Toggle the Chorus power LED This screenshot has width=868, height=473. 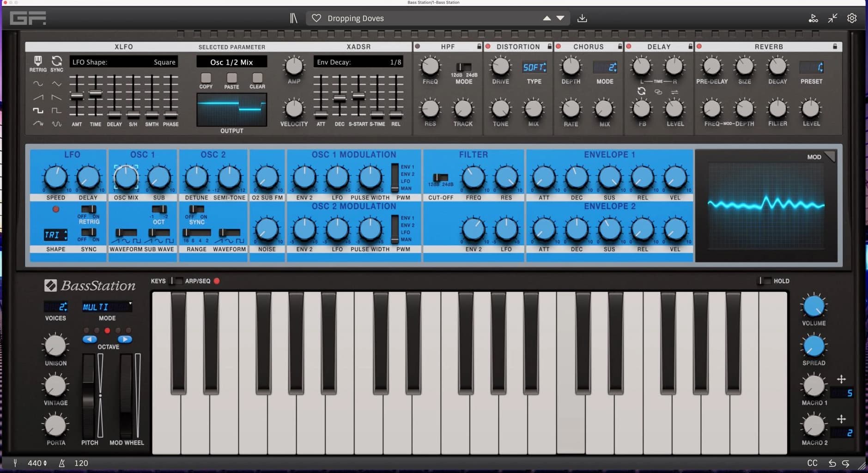(x=558, y=46)
